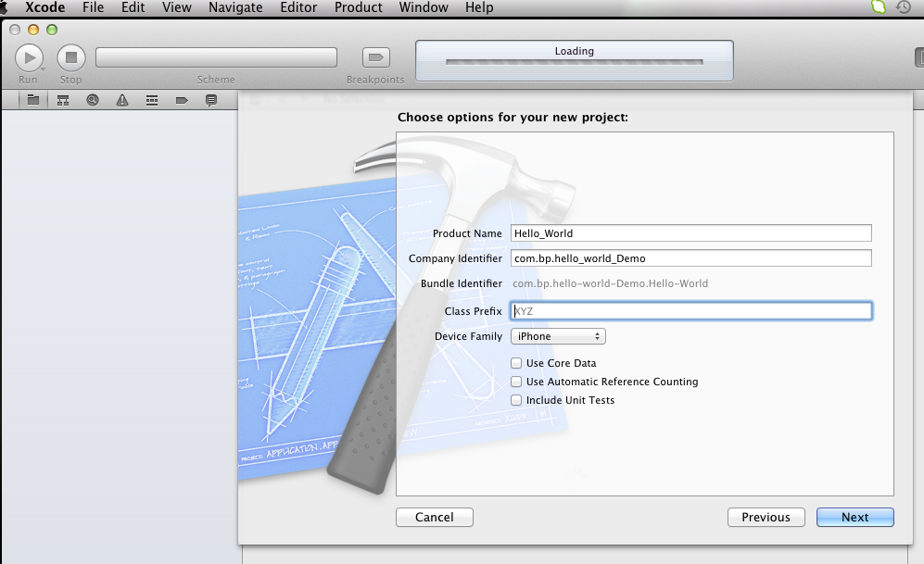Click the Stop button in toolbar

pyautogui.click(x=70, y=57)
